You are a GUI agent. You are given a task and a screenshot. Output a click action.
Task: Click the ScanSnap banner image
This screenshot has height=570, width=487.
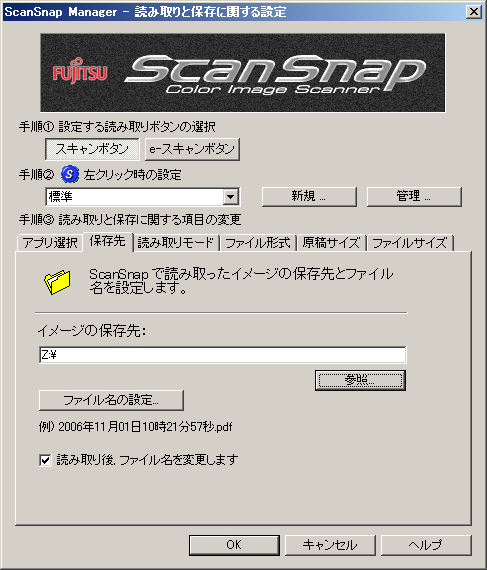pyautogui.click(x=243, y=73)
